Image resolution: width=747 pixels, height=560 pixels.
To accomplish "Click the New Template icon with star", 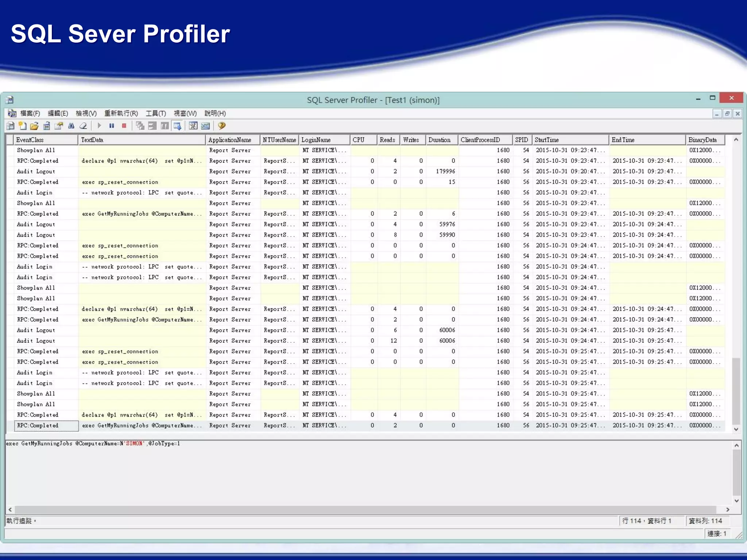I will (x=23, y=126).
